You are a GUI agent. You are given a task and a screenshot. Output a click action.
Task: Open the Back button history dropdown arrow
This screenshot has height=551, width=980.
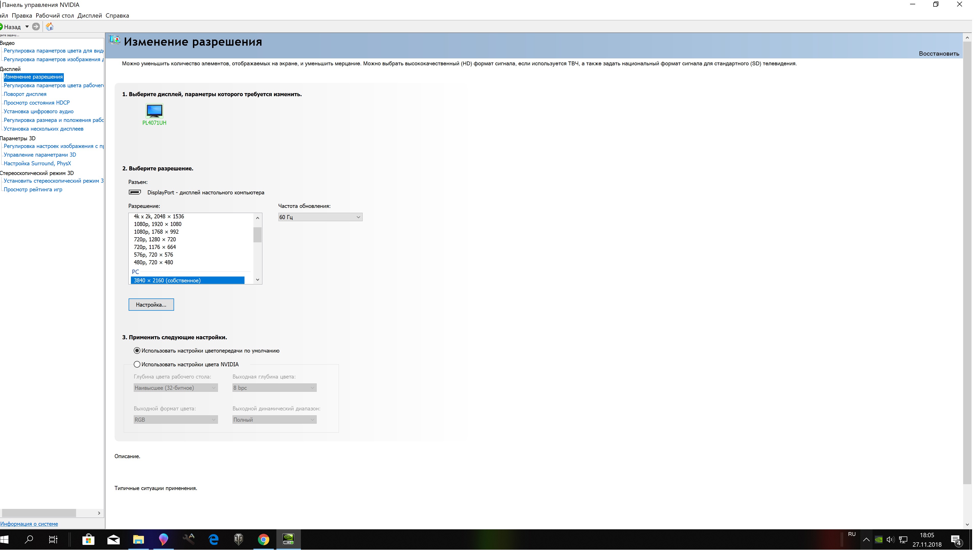pyautogui.click(x=27, y=27)
